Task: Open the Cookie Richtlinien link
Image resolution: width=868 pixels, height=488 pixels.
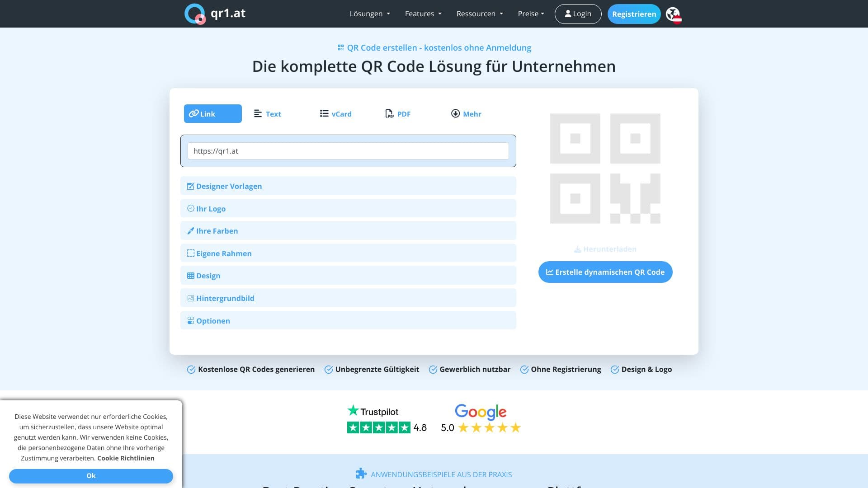Action: [x=126, y=458]
